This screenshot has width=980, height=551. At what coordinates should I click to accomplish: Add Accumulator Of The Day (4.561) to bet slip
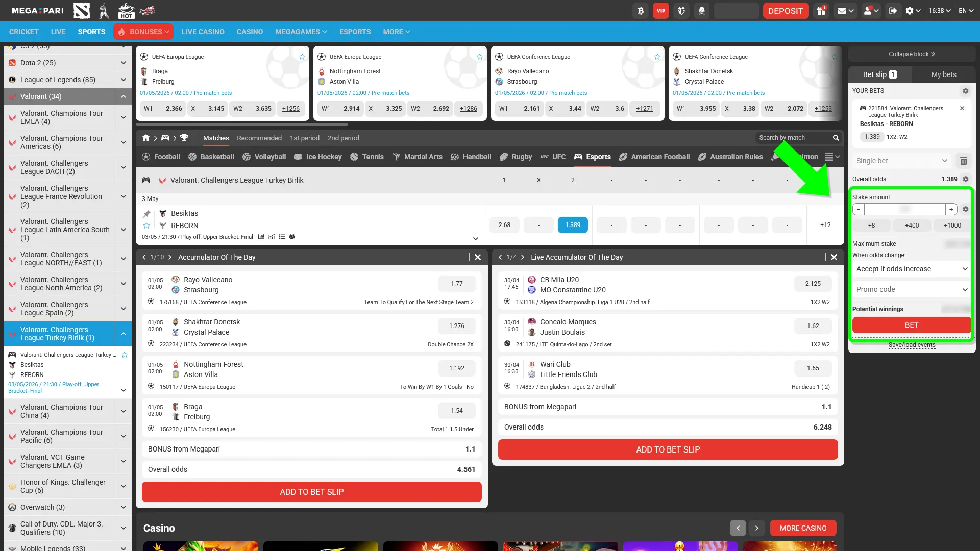point(312,492)
